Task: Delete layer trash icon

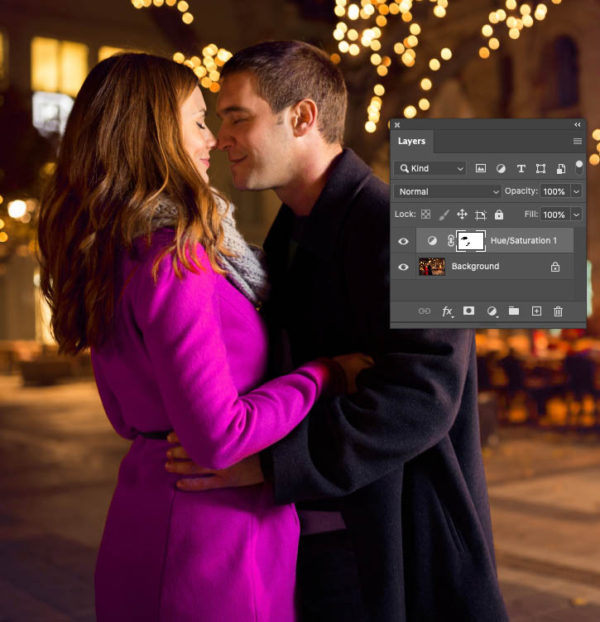Action: pos(558,311)
